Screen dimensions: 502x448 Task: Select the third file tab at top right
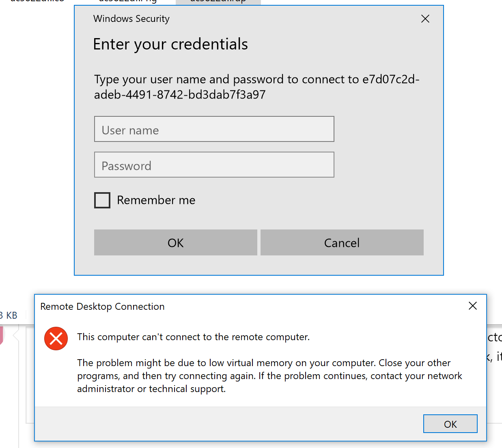pos(218,1)
